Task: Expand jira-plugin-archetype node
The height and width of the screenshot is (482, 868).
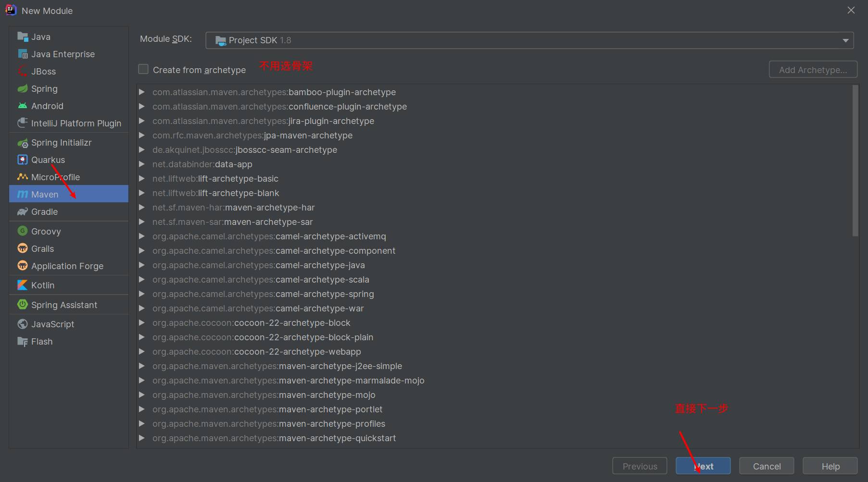Action: 142,121
